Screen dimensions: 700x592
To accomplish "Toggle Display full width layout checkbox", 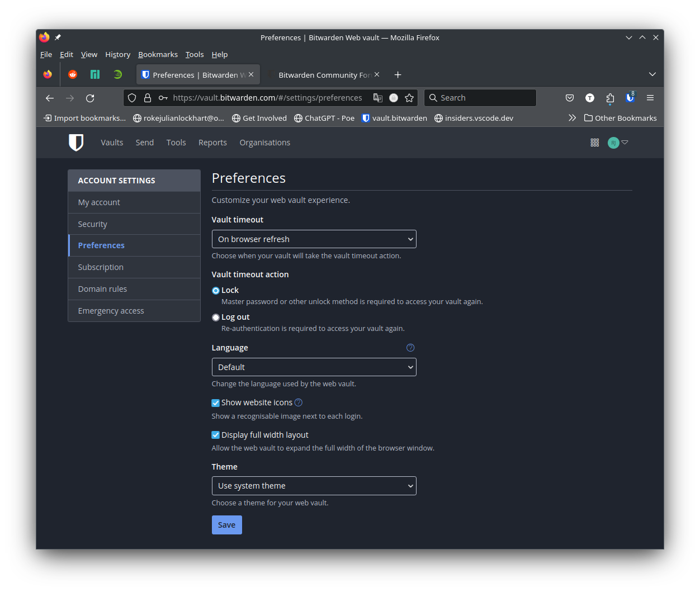I will [215, 435].
